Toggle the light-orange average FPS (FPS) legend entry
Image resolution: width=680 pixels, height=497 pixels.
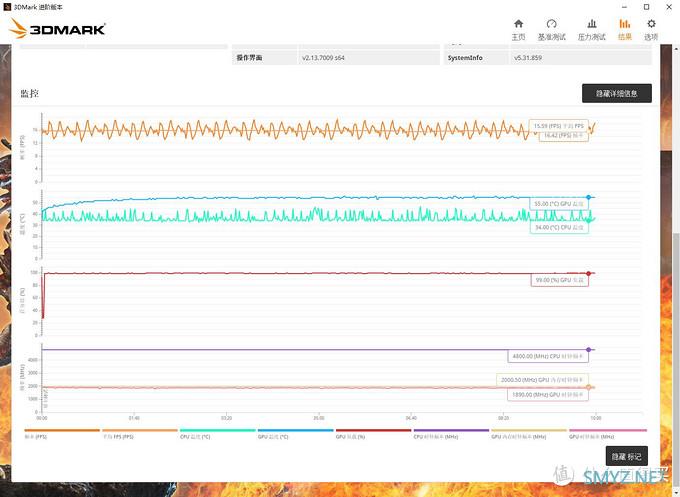[x=140, y=433]
